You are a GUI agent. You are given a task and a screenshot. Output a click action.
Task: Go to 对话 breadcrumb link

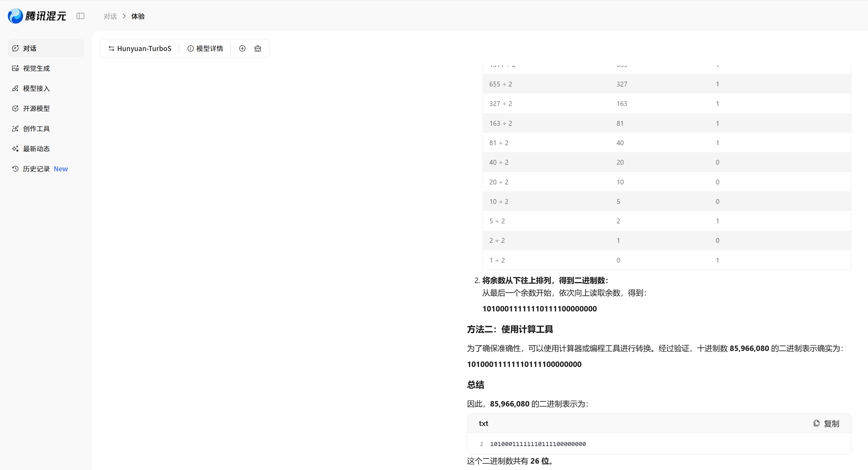(x=110, y=16)
